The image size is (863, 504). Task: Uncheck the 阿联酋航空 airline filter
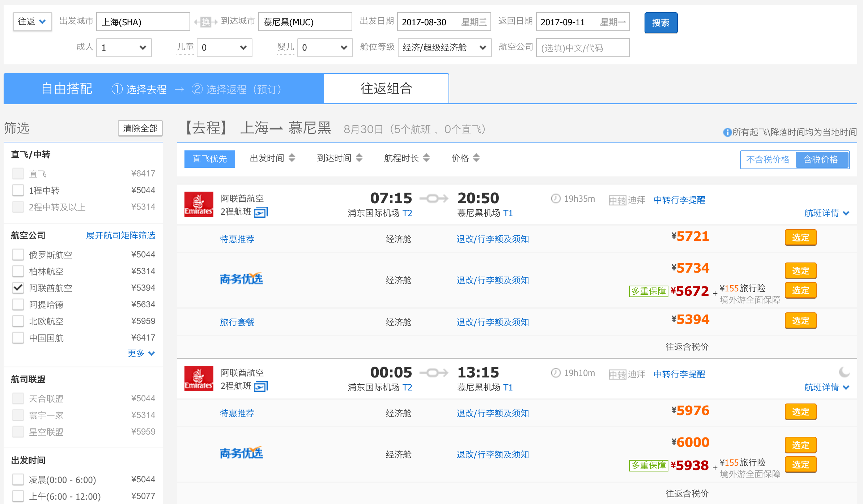(x=18, y=288)
